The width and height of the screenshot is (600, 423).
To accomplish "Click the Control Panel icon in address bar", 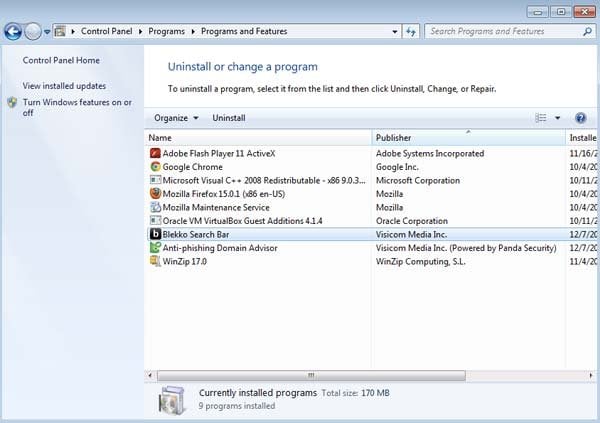I will (x=60, y=31).
